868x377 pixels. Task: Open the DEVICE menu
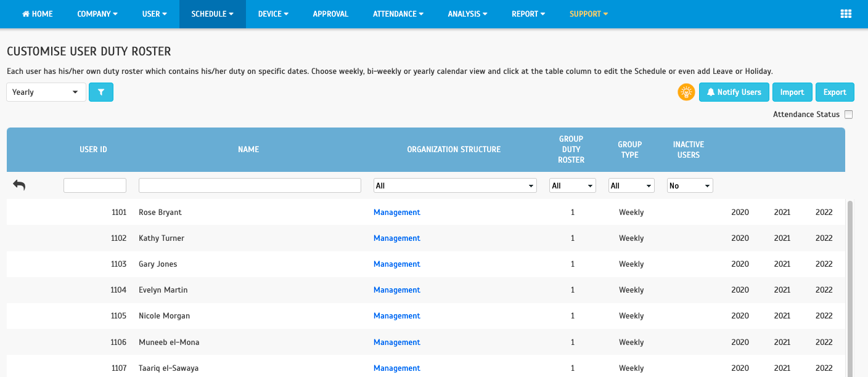(273, 14)
